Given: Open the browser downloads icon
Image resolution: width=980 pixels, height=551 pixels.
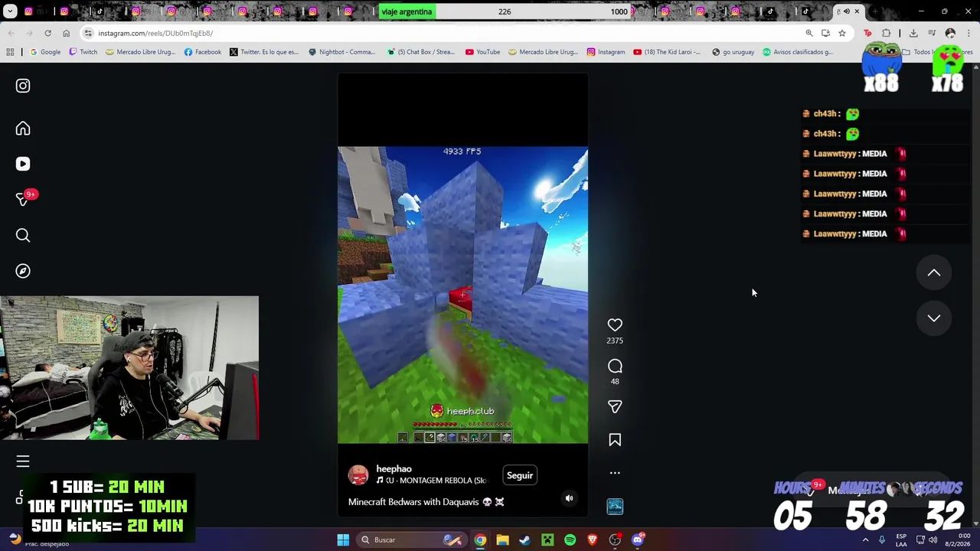Looking at the screenshot, I should point(913,33).
